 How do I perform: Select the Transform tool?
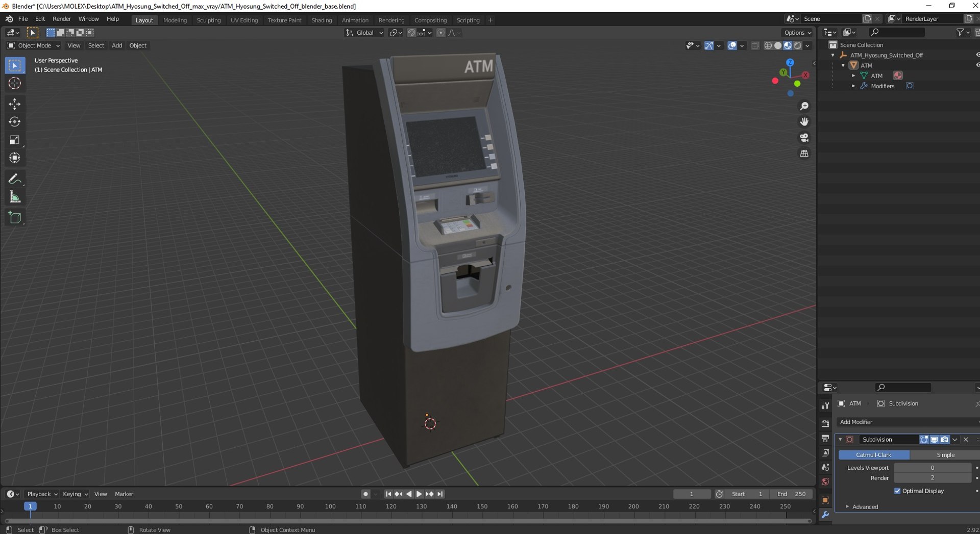tap(15, 158)
